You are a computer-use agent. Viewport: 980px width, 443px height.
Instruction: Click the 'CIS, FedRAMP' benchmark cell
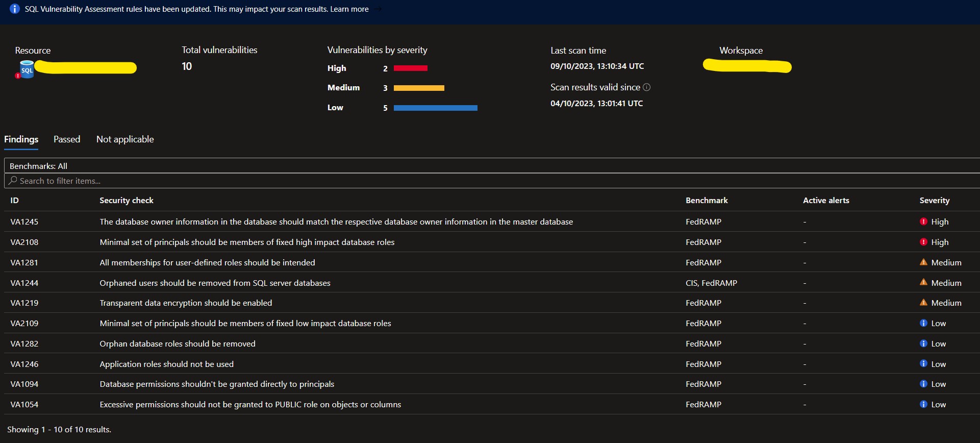711,283
